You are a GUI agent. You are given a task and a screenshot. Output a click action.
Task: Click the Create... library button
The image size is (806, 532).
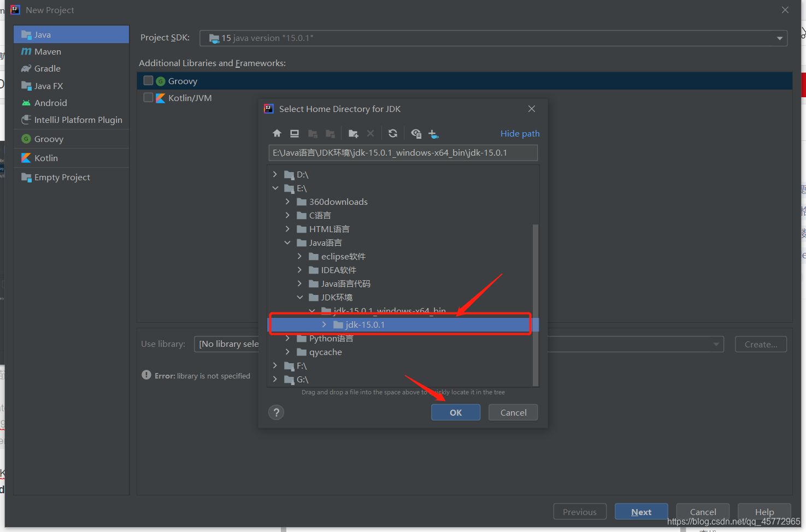point(761,344)
